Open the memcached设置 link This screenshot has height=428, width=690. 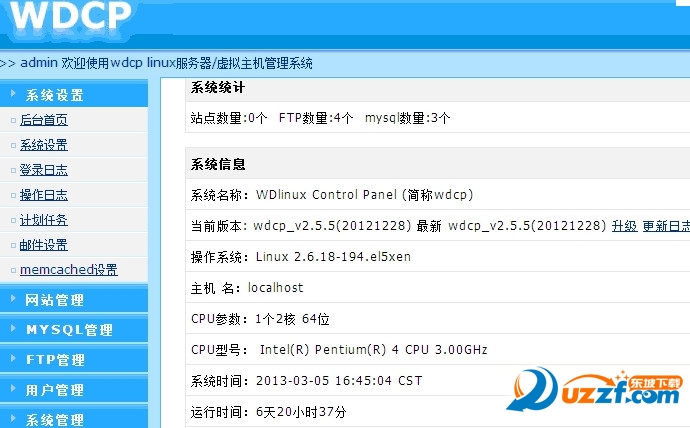(69, 270)
